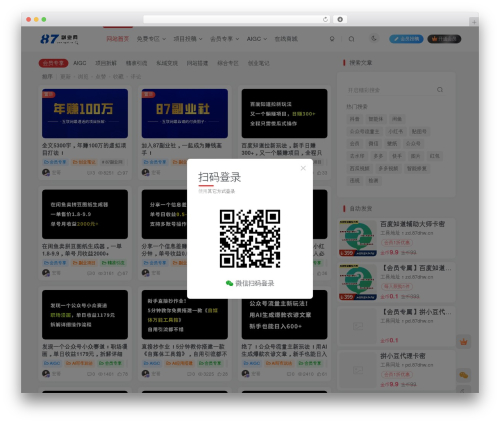The height and width of the screenshot is (423, 500).
Task: Select the 精准引流 category tab
Action: 136,63
